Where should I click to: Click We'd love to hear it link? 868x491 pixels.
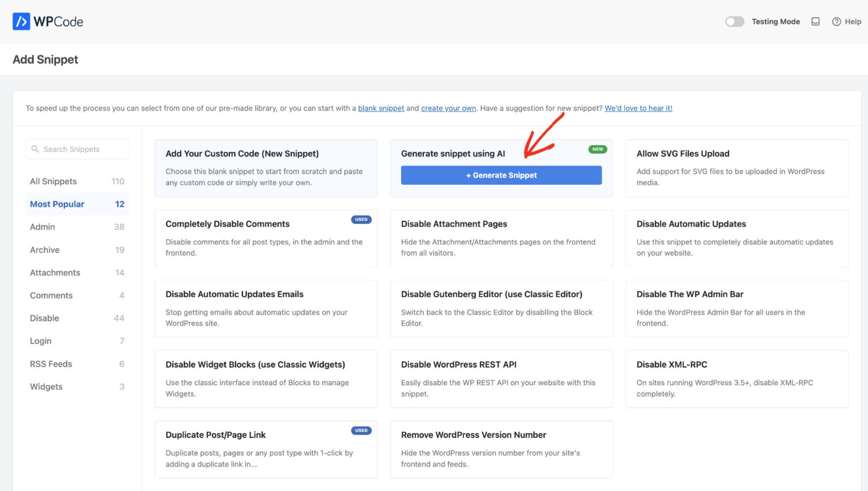point(639,108)
